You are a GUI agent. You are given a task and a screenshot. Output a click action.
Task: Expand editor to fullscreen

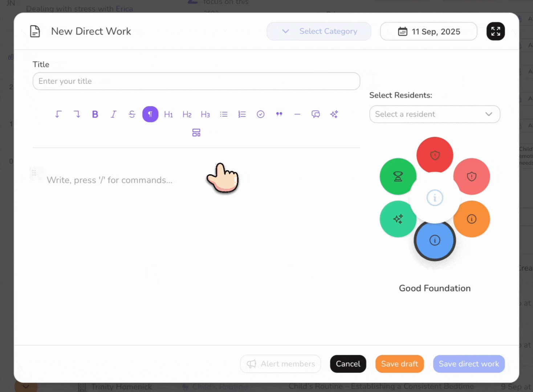496,31
